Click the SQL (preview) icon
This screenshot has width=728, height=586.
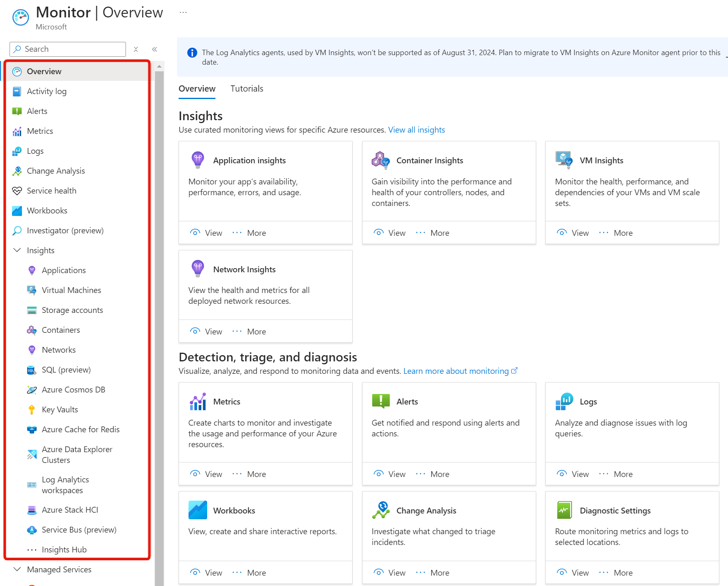(32, 370)
